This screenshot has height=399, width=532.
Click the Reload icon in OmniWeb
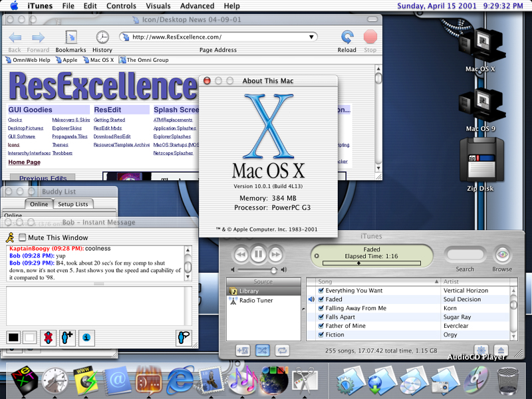point(346,38)
